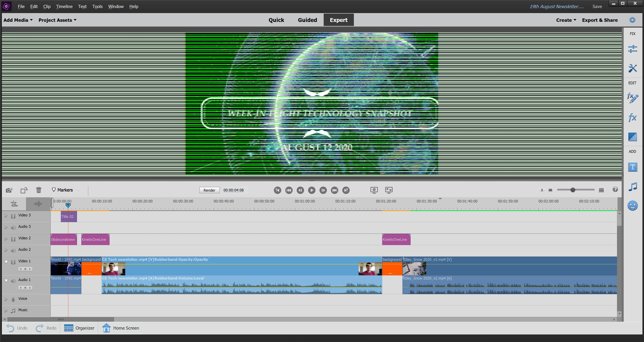Click Export & Share

coord(600,20)
